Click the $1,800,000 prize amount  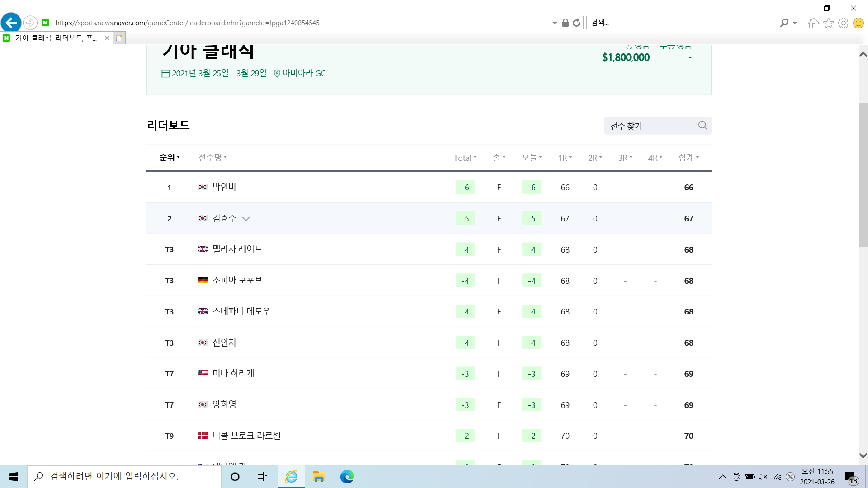[626, 57]
